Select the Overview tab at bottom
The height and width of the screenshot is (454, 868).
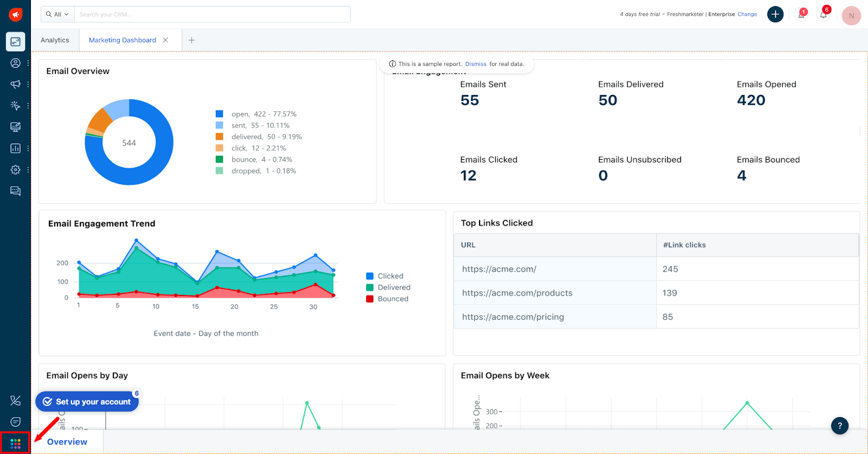[x=67, y=442]
